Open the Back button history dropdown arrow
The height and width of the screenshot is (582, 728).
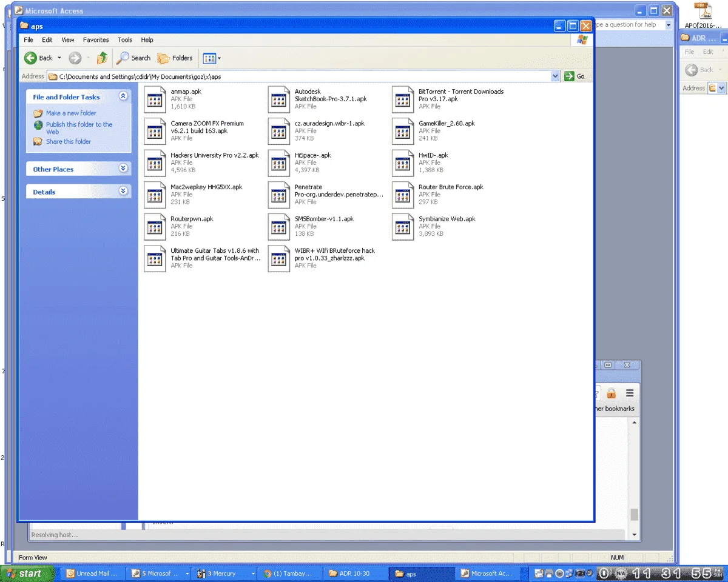pos(59,58)
